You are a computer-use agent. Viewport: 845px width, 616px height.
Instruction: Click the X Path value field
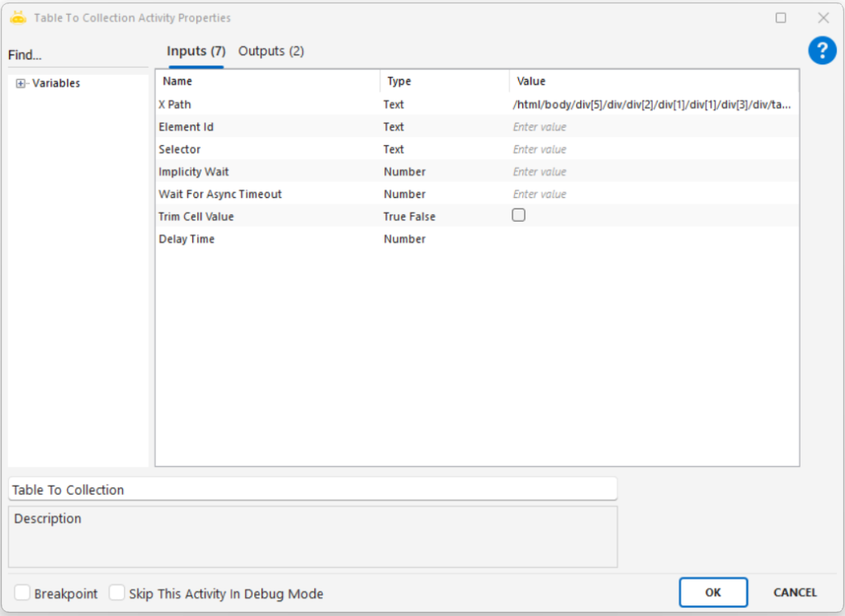(652, 105)
